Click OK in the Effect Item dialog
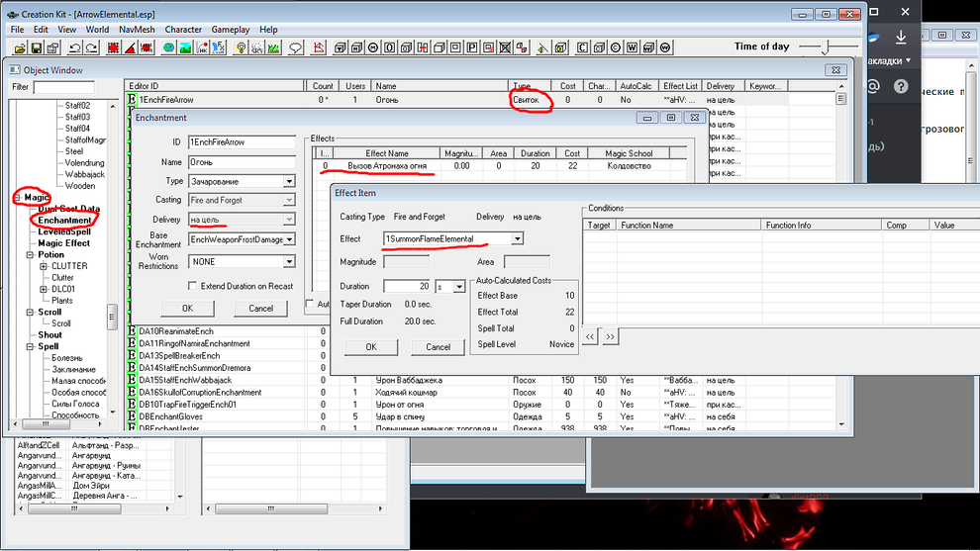Screen dimensions: 980x551 click(x=371, y=347)
